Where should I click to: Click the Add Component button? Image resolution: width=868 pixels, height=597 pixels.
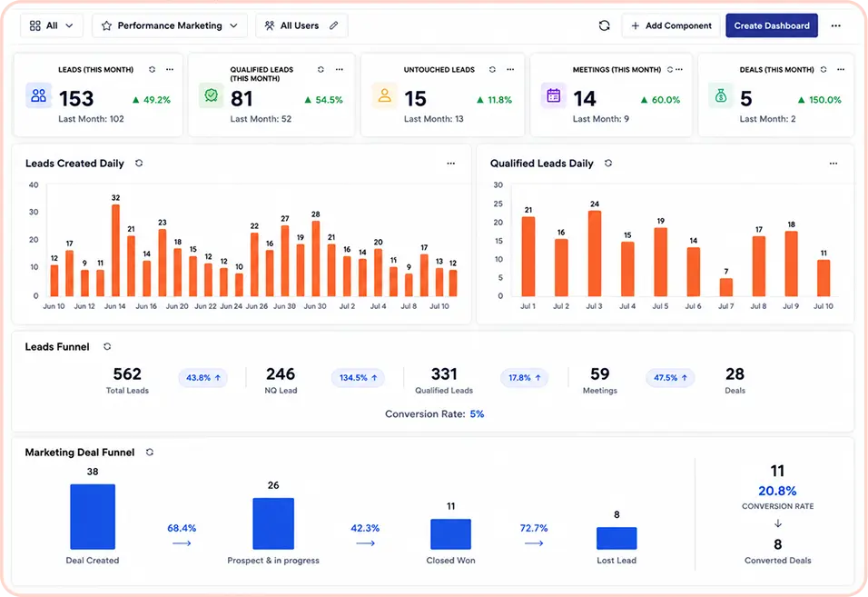coord(671,25)
